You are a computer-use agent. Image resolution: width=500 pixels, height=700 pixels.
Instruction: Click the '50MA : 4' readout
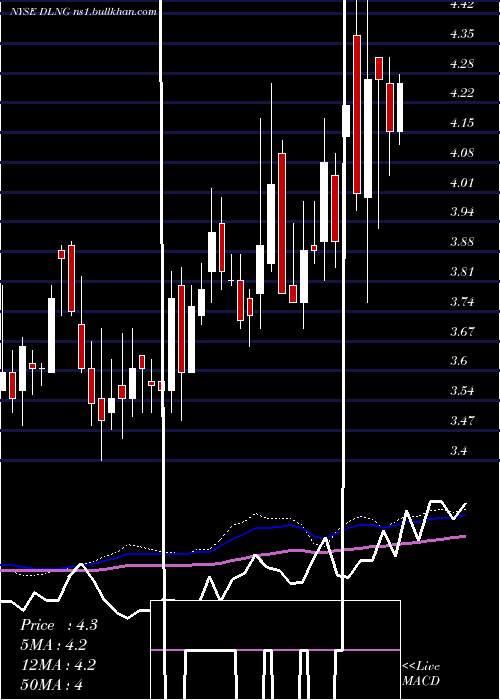(52, 684)
